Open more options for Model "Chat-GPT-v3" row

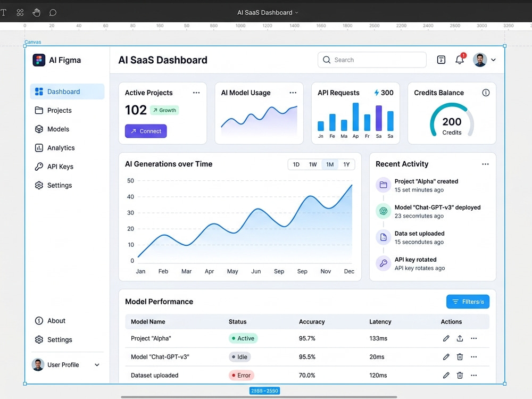point(473,356)
